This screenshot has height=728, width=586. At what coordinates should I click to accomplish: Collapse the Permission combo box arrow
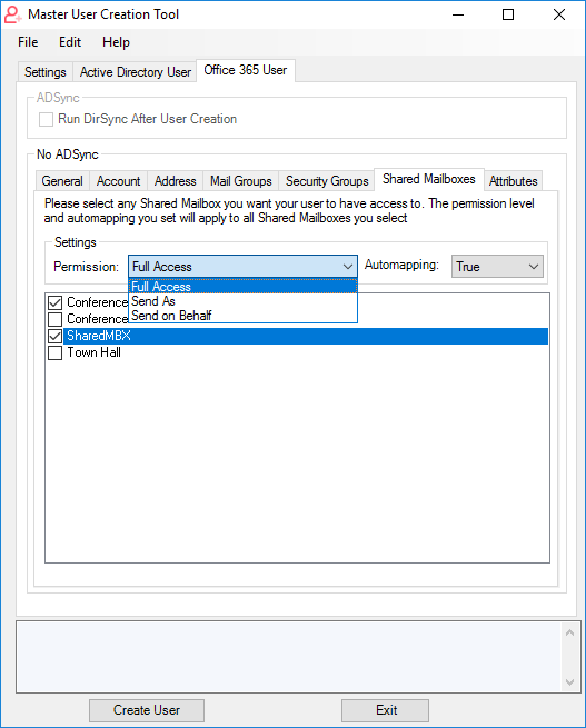tap(348, 267)
